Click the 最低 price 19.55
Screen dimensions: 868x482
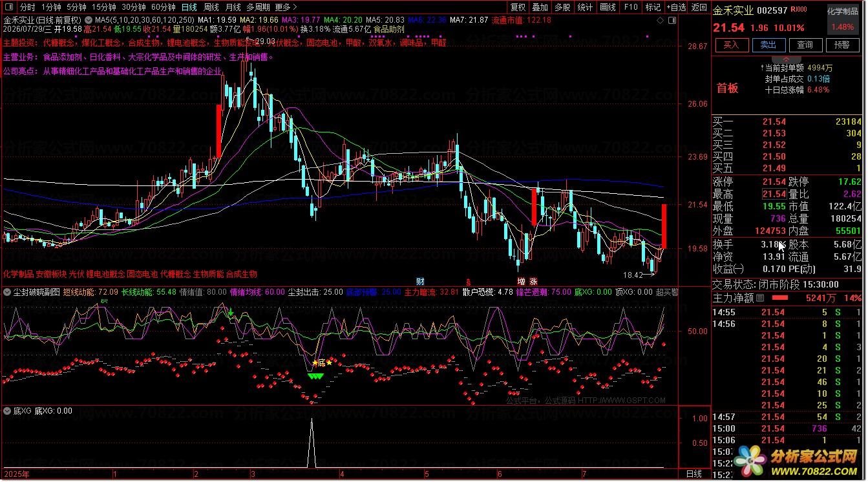coord(774,206)
